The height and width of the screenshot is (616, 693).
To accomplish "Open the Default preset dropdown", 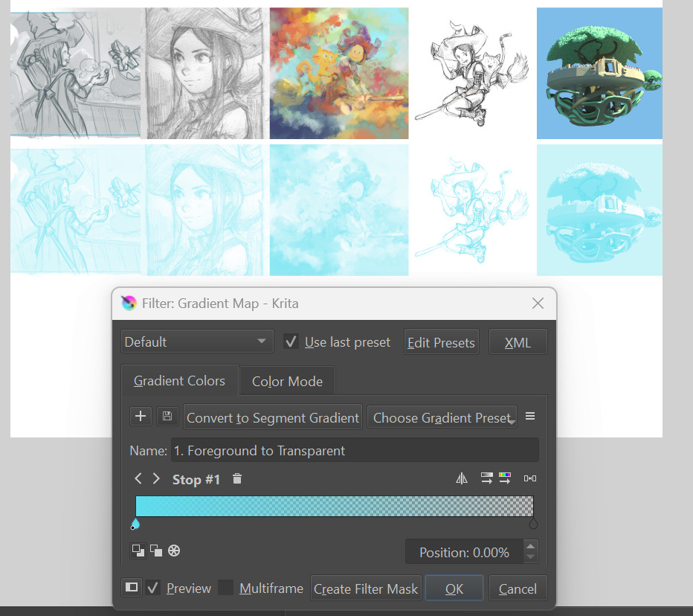I will [197, 341].
